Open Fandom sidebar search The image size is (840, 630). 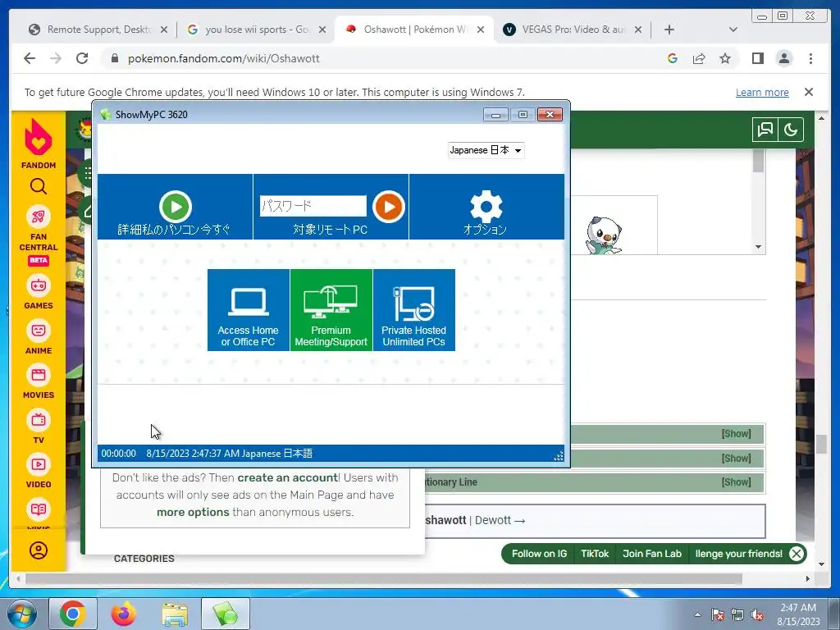39,186
